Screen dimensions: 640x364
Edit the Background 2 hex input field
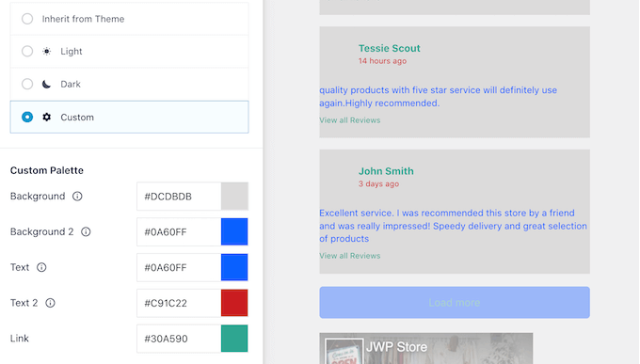pos(179,231)
